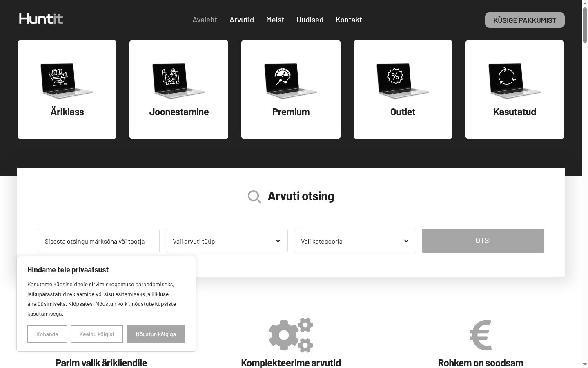
Task: Open the Kasutatud recycle laptop icon
Action: coord(514,81)
